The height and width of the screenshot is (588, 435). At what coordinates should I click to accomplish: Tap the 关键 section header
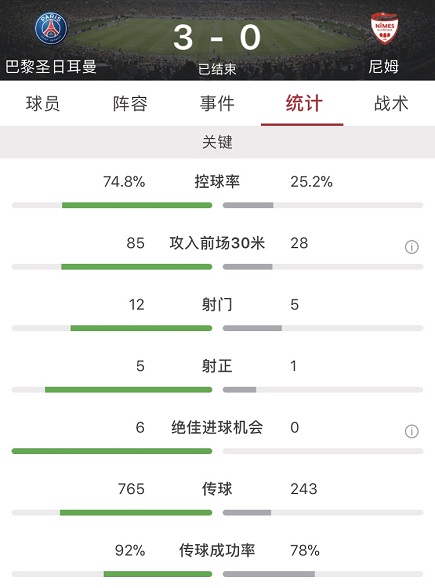[218, 142]
